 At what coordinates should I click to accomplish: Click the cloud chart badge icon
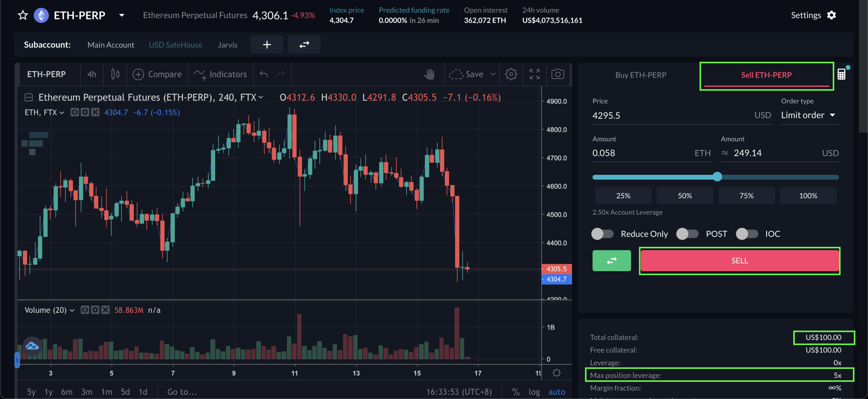point(32,346)
